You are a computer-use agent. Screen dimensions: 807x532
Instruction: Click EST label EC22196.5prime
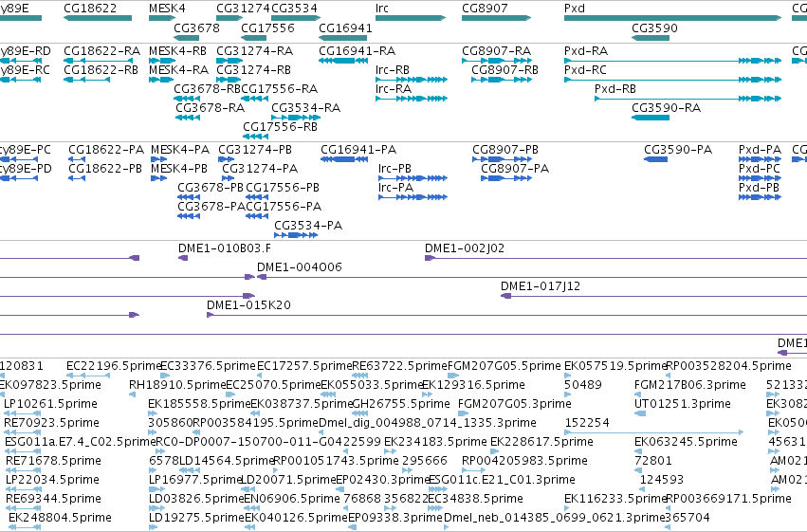point(114,366)
